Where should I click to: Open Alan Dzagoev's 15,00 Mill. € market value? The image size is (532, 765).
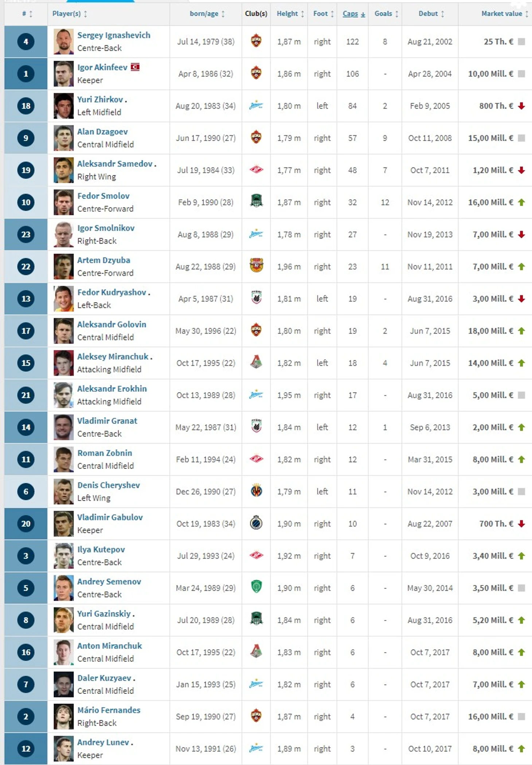coord(490,138)
